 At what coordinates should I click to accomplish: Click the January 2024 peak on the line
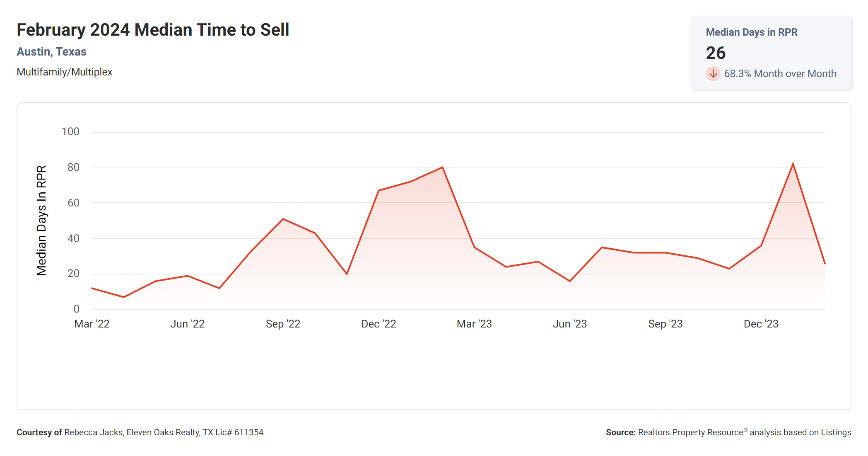(x=793, y=164)
